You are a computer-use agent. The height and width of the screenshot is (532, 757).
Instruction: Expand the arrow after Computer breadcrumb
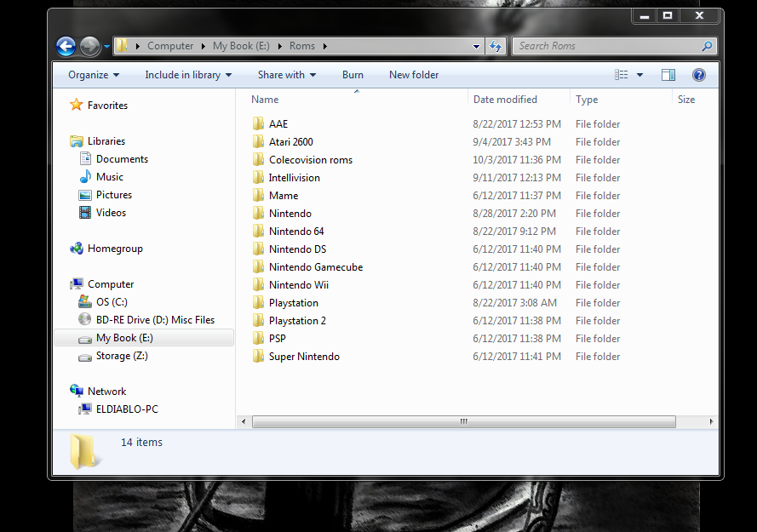point(203,46)
